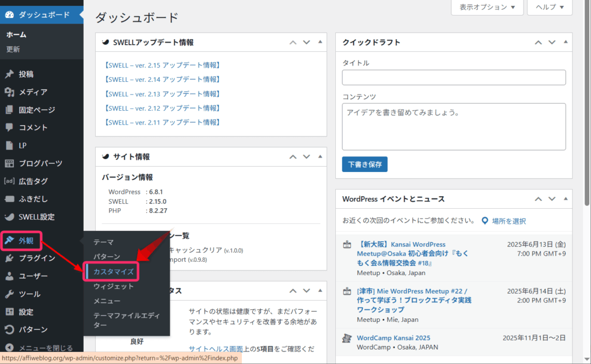
Task: Click the PHP version value 8.2.27
Action: coord(158,211)
